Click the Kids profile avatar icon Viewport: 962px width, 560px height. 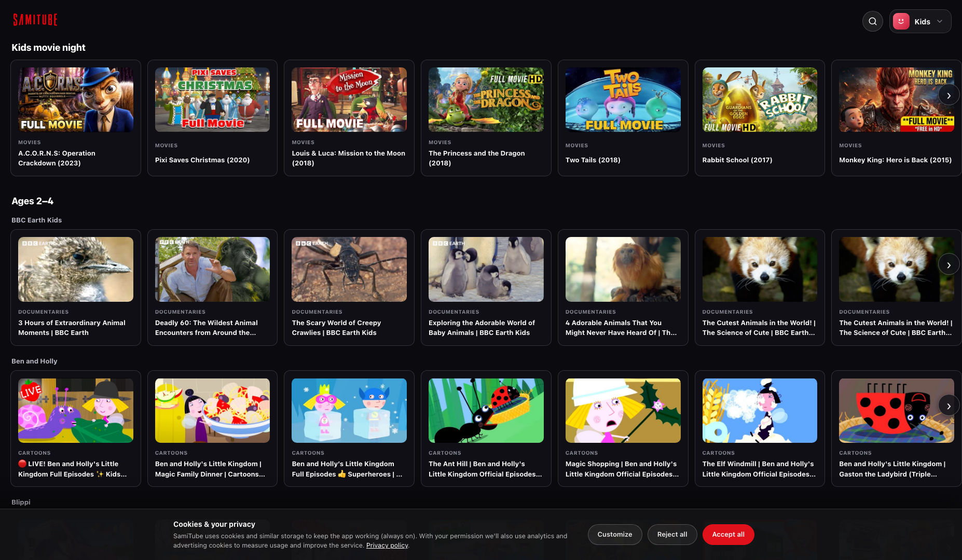(901, 21)
